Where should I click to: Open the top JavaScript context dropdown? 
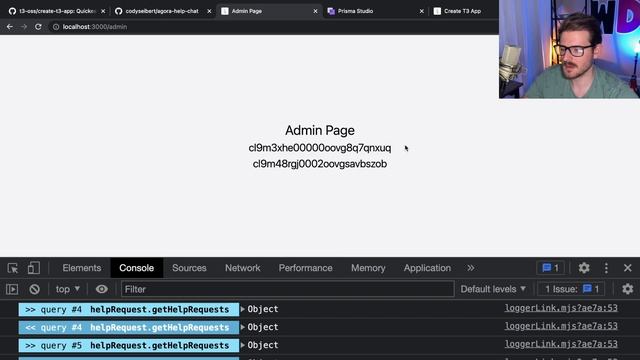67,289
